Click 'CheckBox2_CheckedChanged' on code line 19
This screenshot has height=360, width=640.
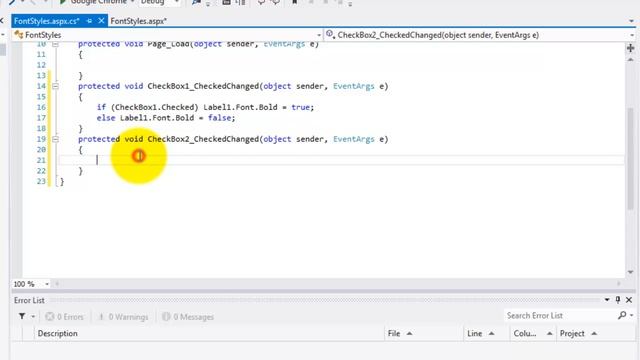pos(203,139)
